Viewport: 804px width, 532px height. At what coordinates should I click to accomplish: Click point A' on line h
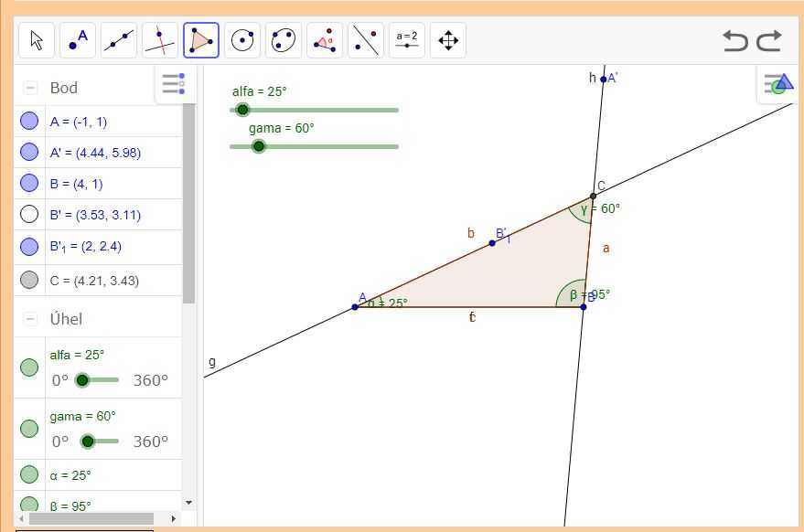603,80
